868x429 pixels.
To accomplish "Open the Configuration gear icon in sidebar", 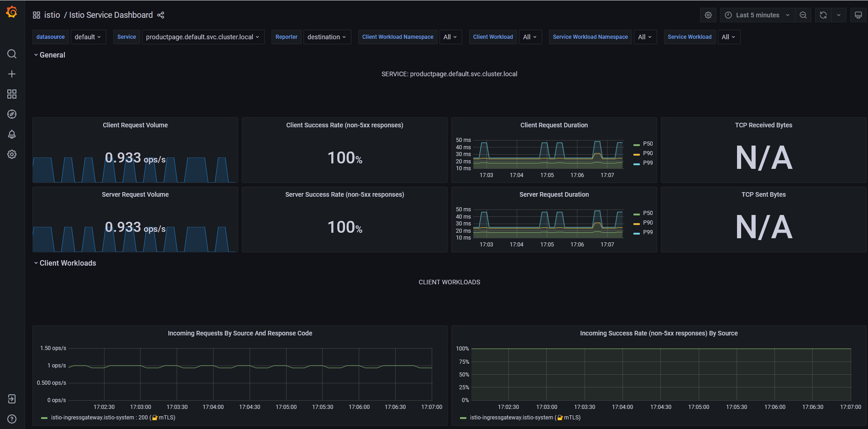I will tap(12, 154).
